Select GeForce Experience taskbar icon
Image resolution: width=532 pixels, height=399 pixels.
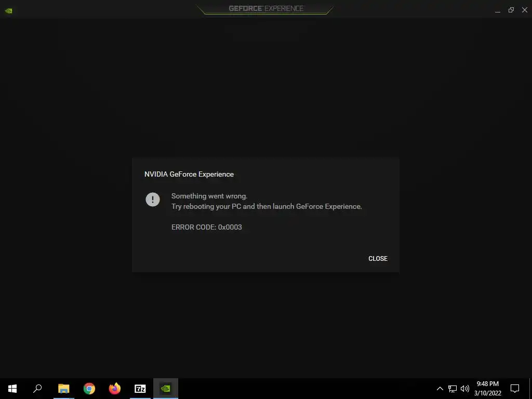(166, 389)
